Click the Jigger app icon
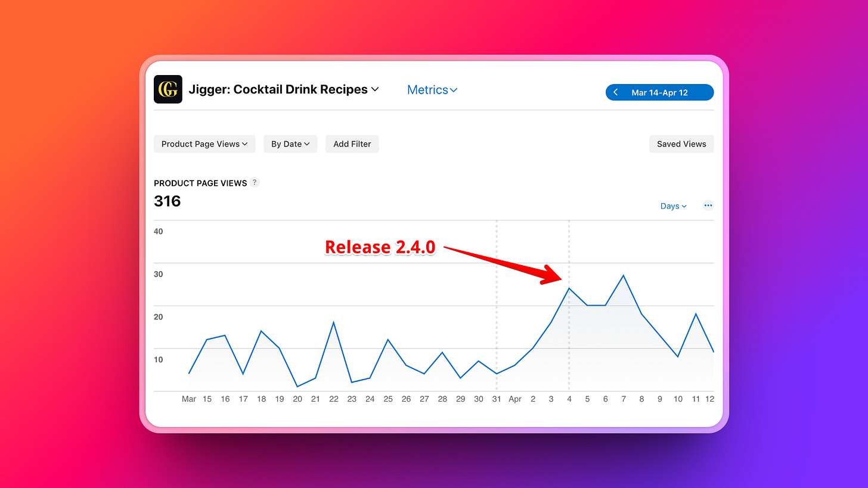The height and width of the screenshot is (488, 868). coord(168,89)
